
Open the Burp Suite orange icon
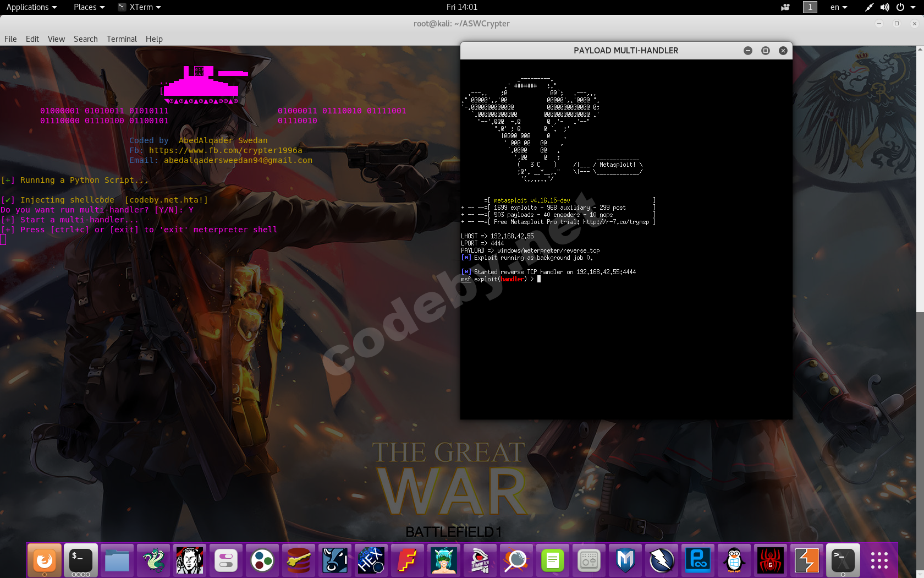807,560
